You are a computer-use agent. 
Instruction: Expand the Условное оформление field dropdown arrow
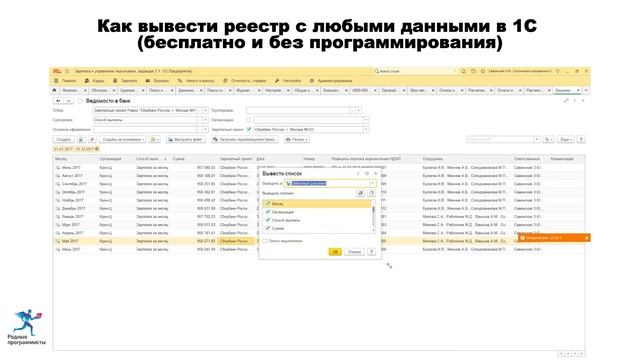coord(205,129)
